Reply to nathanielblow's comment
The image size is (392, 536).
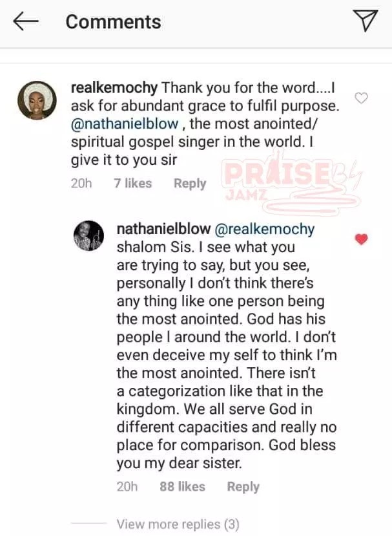(x=243, y=487)
